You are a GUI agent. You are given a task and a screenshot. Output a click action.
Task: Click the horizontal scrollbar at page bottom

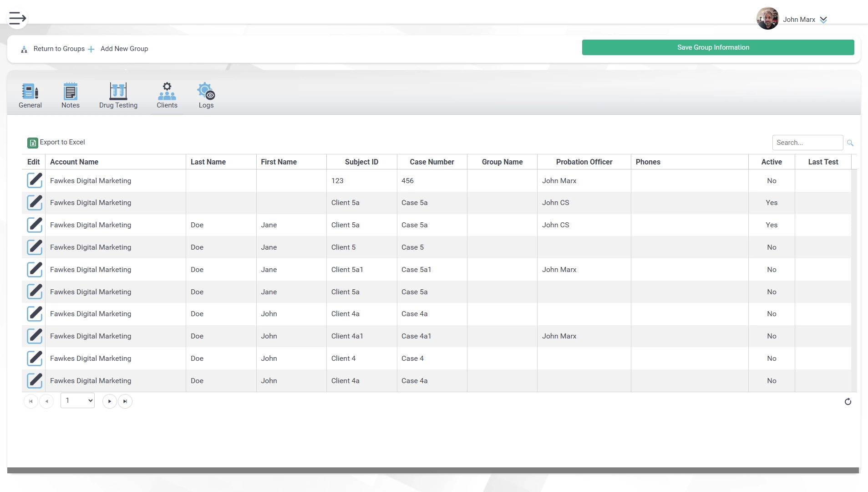[433, 470]
